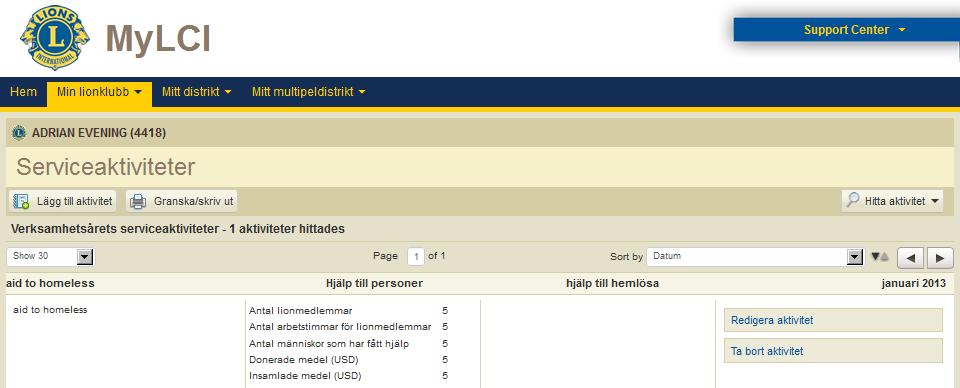Click the Serviceaktiviteter heading

105,166
